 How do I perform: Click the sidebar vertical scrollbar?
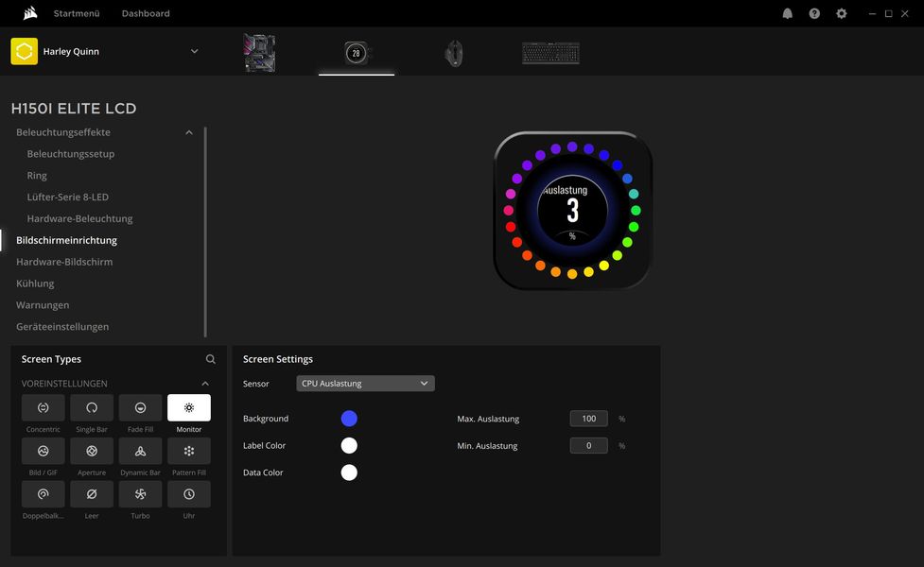pos(205,232)
